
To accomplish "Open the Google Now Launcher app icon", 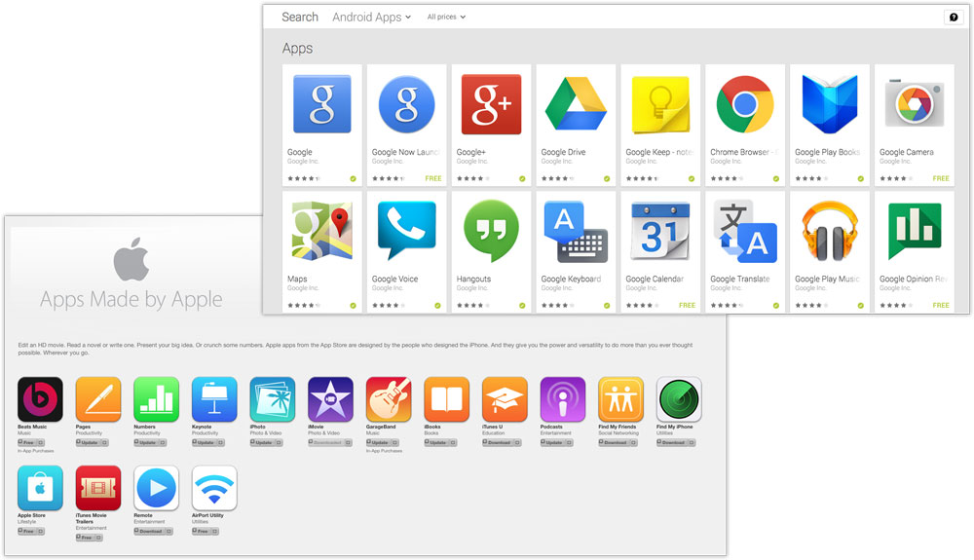I will pyautogui.click(x=407, y=103).
